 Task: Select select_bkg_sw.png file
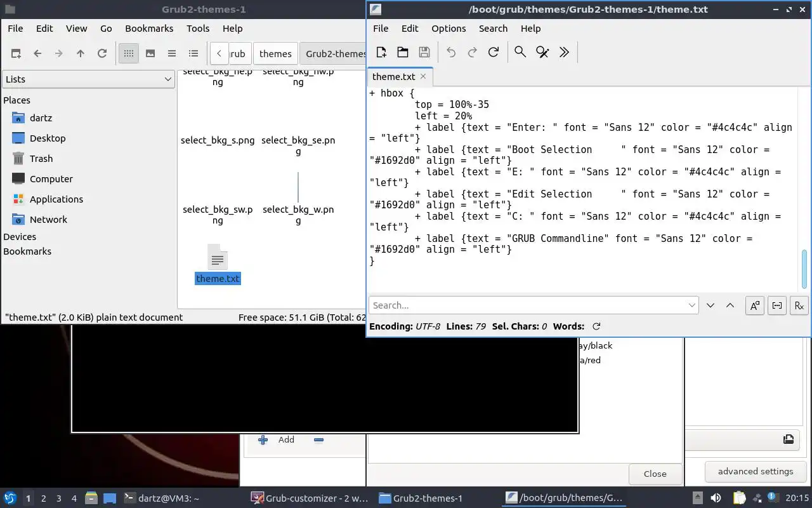[x=218, y=215]
